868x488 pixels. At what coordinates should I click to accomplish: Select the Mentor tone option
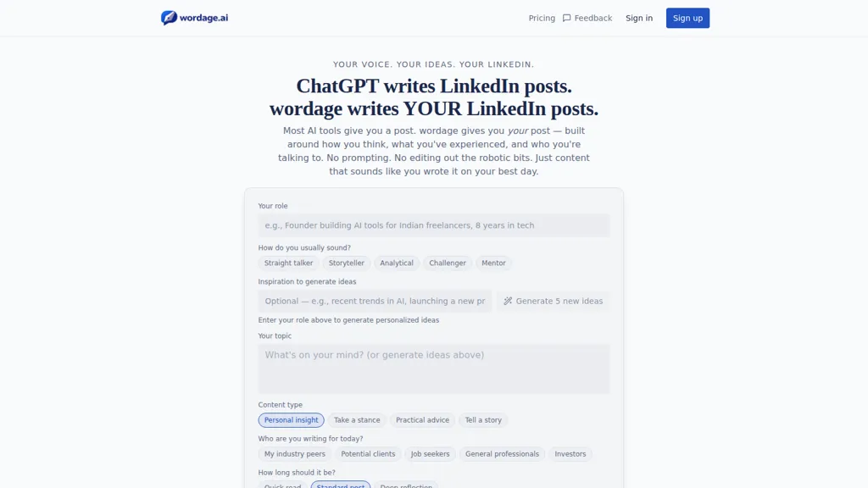click(493, 263)
